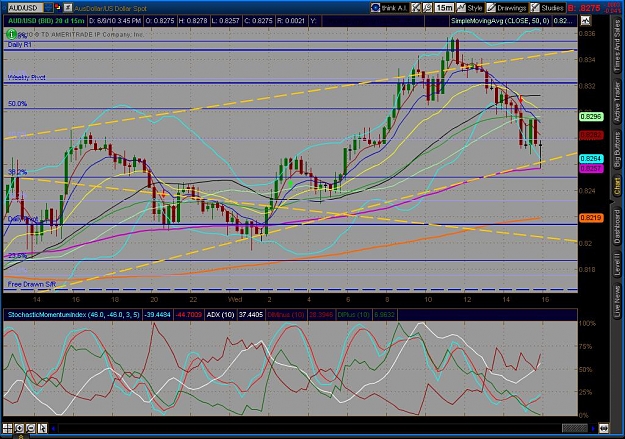This screenshot has height=439, width=625.
Task: Click the expand chart icon next to think A.I.
Action: pyautogui.click(x=416, y=8)
